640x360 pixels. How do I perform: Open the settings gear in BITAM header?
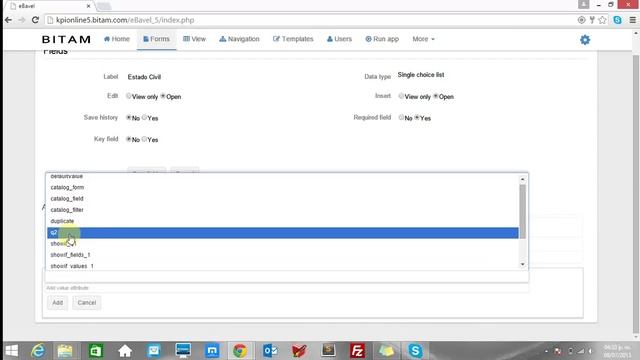point(585,40)
